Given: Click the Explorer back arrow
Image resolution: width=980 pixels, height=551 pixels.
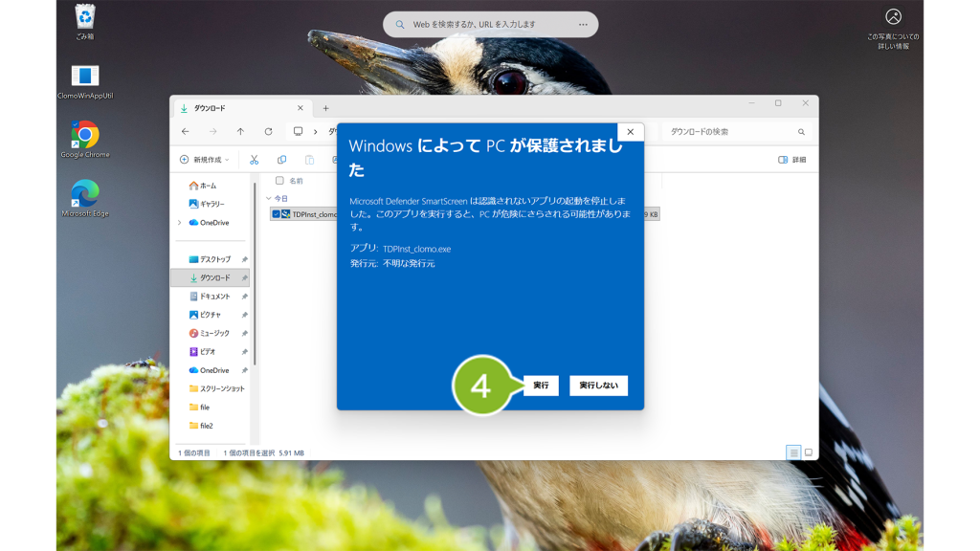Looking at the screenshot, I should pos(186,132).
